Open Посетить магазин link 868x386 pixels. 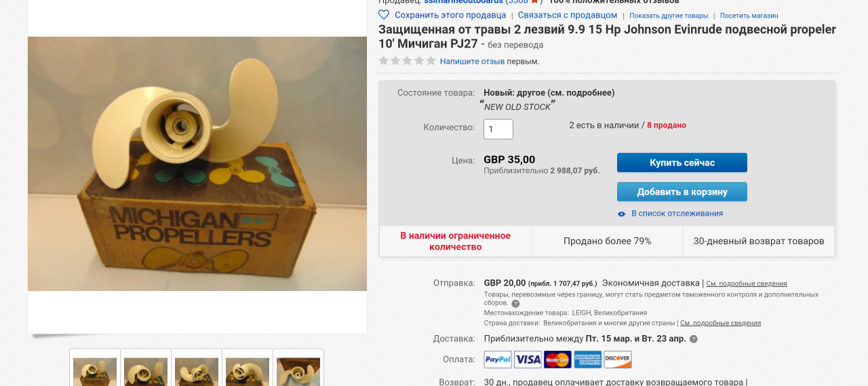coord(749,16)
